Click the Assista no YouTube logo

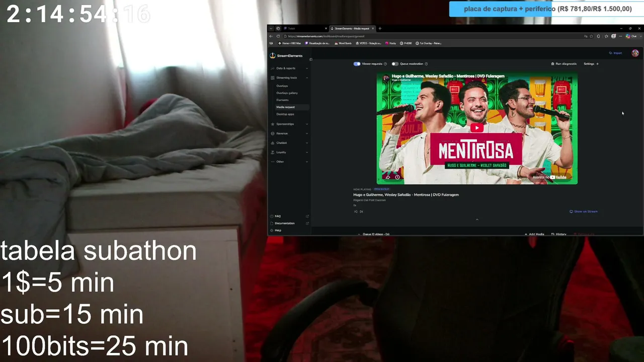pyautogui.click(x=550, y=177)
